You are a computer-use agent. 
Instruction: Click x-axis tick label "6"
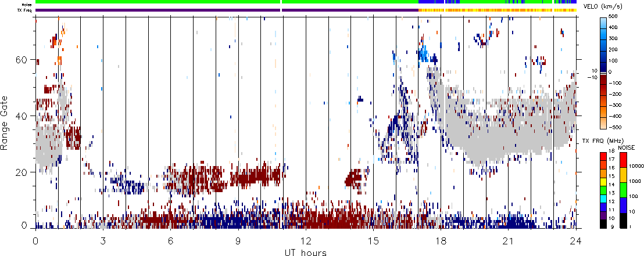pos(170,241)
